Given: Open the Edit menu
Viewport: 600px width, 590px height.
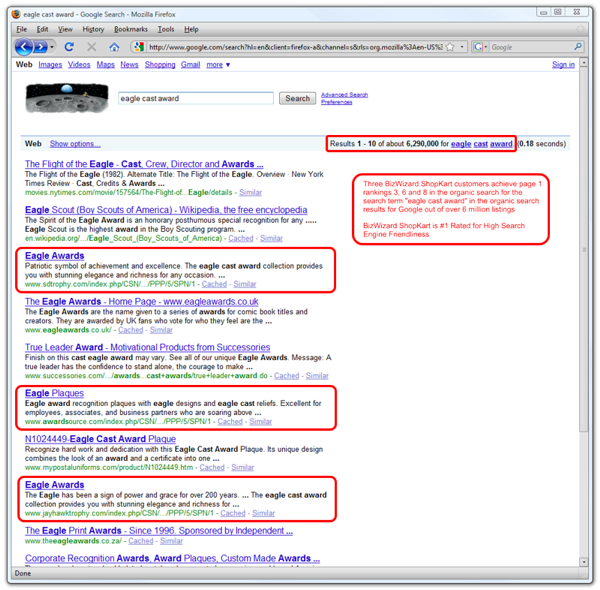Looking at the screenshot, I should [42, 29].
